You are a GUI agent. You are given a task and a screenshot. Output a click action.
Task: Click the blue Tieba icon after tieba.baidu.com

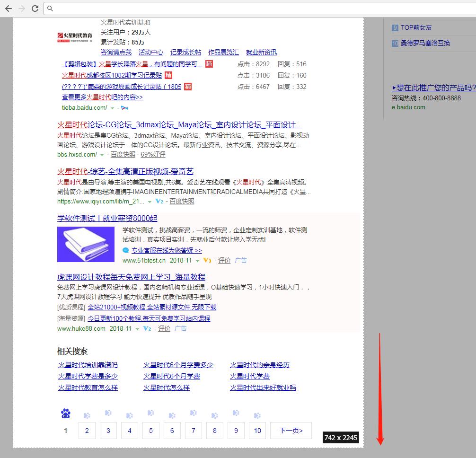tap(125, 107)
